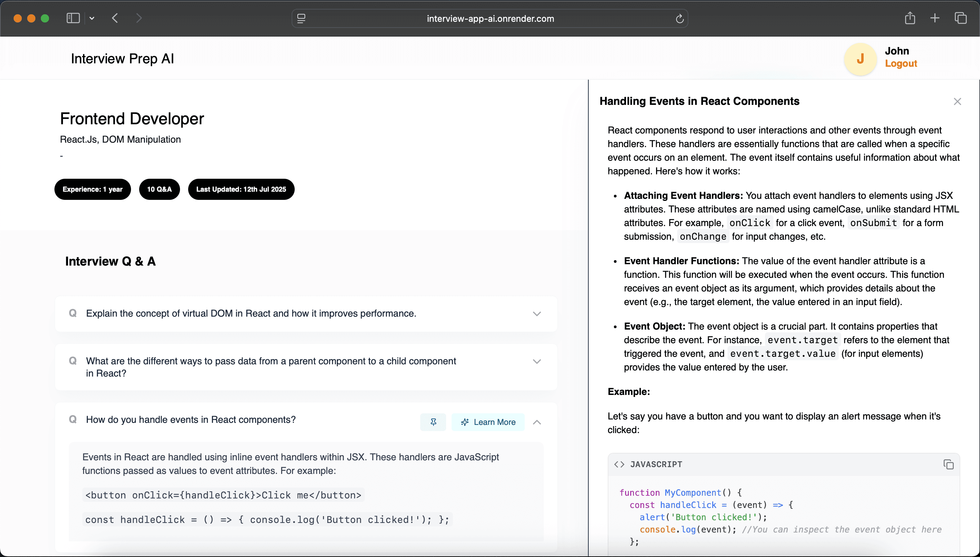Screen dimensions: 980x557
Task: Click John's profile avatar
Action: 860,58
